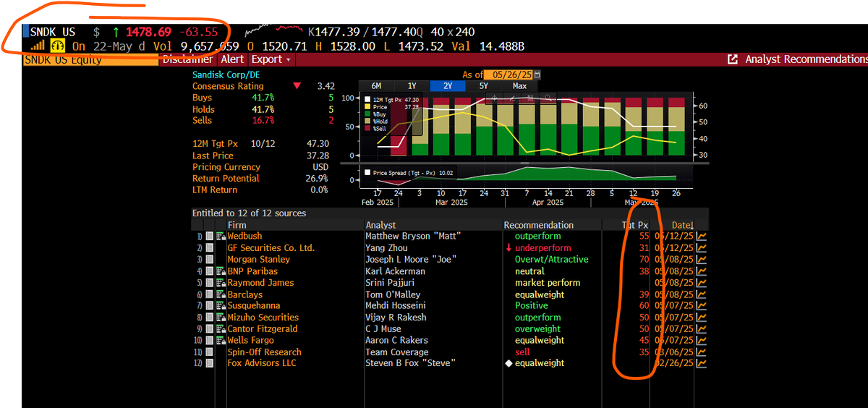Open the Mizuho Securities report document icon

coord(221,318)
